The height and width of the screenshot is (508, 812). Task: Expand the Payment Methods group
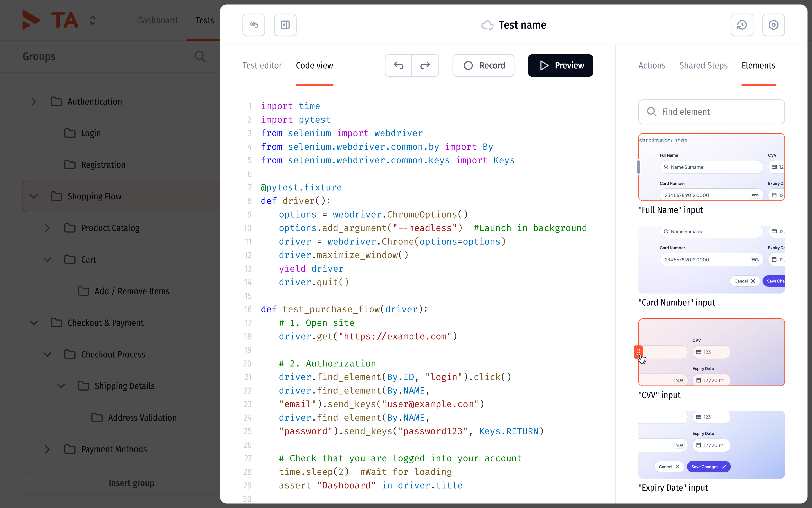click(47, 449)
